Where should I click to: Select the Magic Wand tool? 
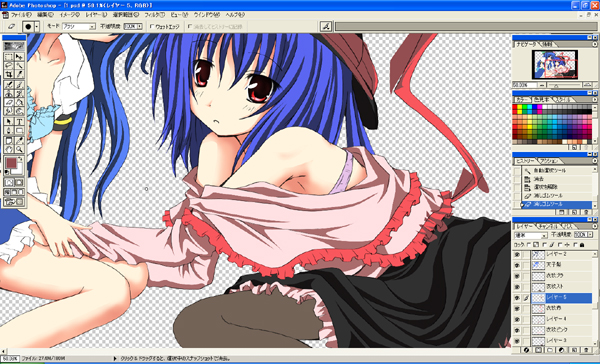click(x=19, y=65)
